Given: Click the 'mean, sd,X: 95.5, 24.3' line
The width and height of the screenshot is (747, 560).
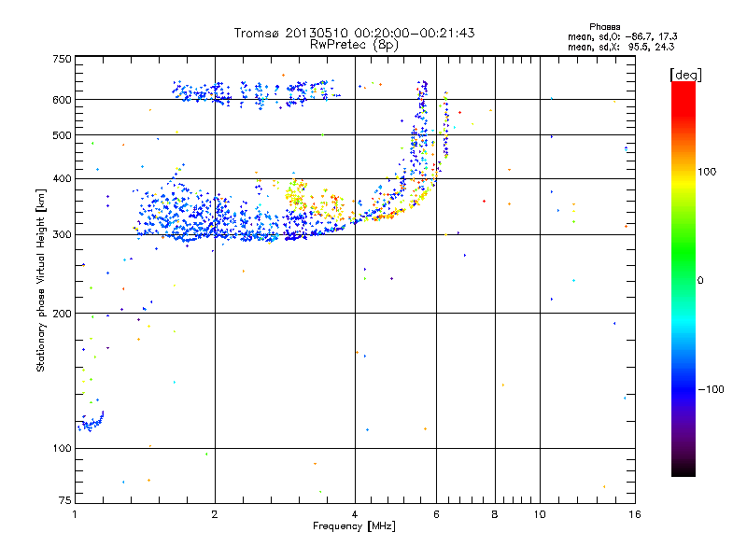Looking at the screenshot, I should click(621, 47).
